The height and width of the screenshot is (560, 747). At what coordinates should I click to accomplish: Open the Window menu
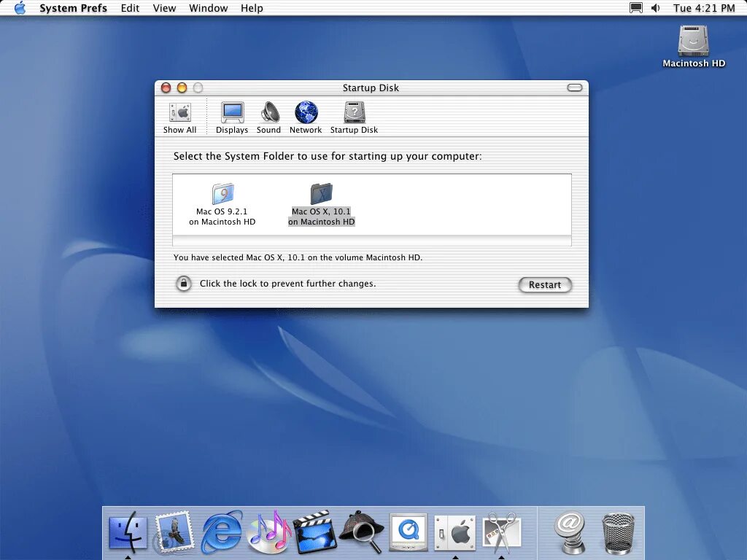[208, 8]
